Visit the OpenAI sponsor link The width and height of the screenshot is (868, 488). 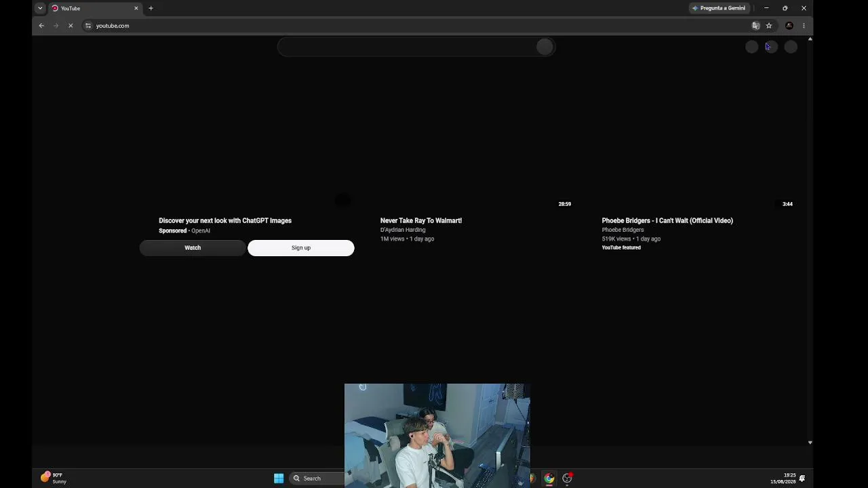click(x=201, y=230)
